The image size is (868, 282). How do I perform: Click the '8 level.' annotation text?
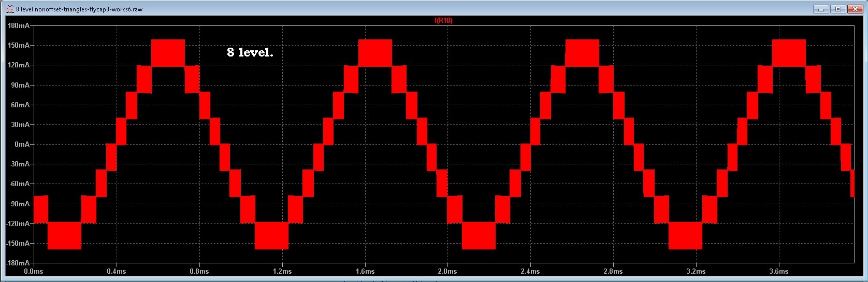click(x=250, y=52)
